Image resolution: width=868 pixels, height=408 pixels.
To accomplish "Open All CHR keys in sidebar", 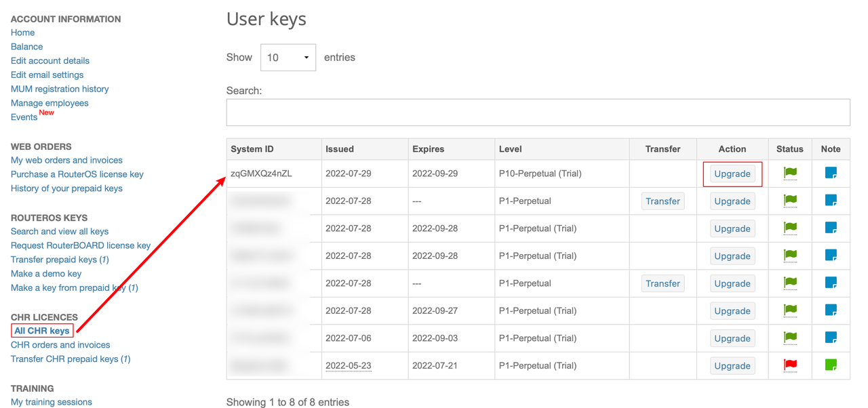I will point(42,331).
